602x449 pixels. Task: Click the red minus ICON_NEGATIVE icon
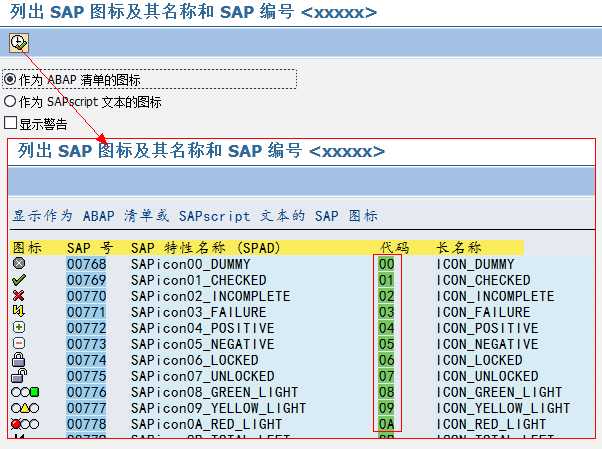(19, 343)
